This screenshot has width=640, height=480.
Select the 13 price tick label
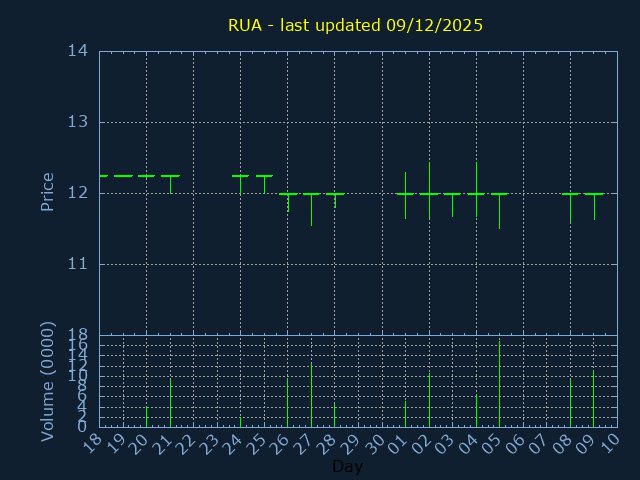coord(78,122)
